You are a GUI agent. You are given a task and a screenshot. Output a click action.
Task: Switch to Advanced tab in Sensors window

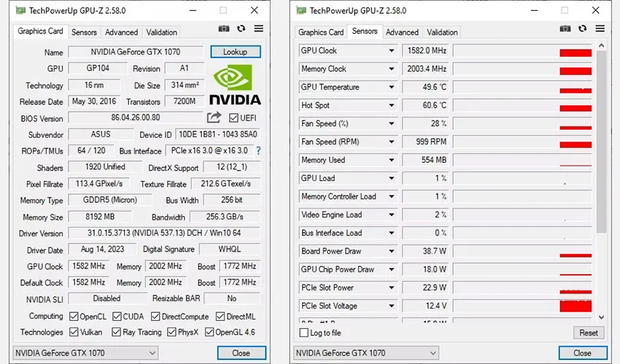click(x=402, y=32)
